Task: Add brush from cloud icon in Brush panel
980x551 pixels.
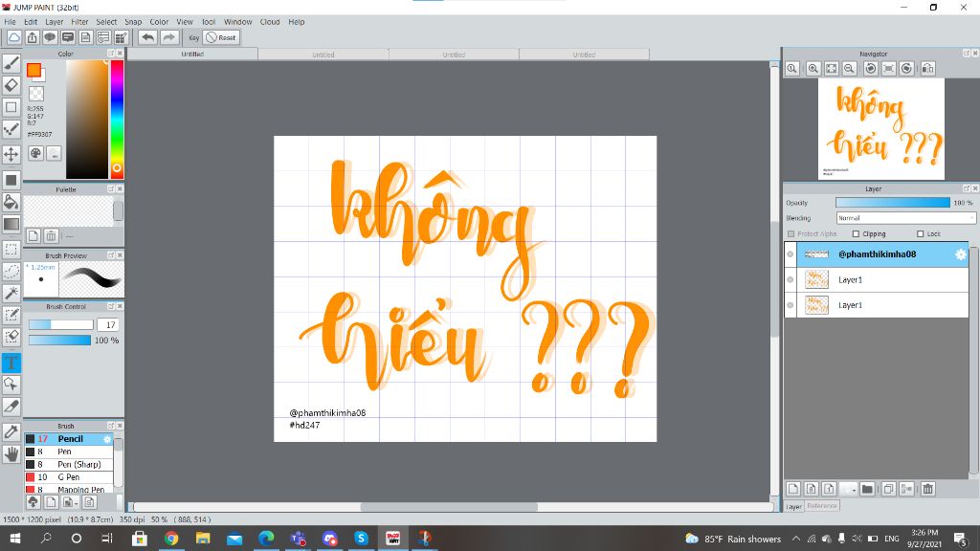Action: pos(33,501)
